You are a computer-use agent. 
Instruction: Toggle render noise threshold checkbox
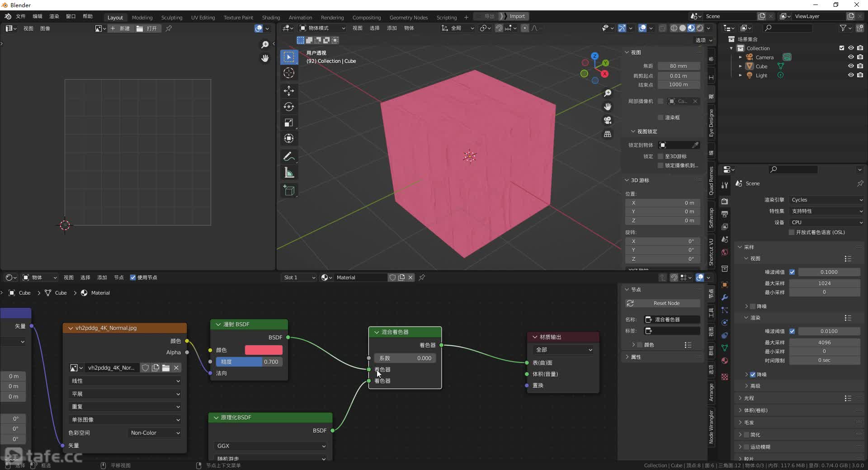point(792,331)
